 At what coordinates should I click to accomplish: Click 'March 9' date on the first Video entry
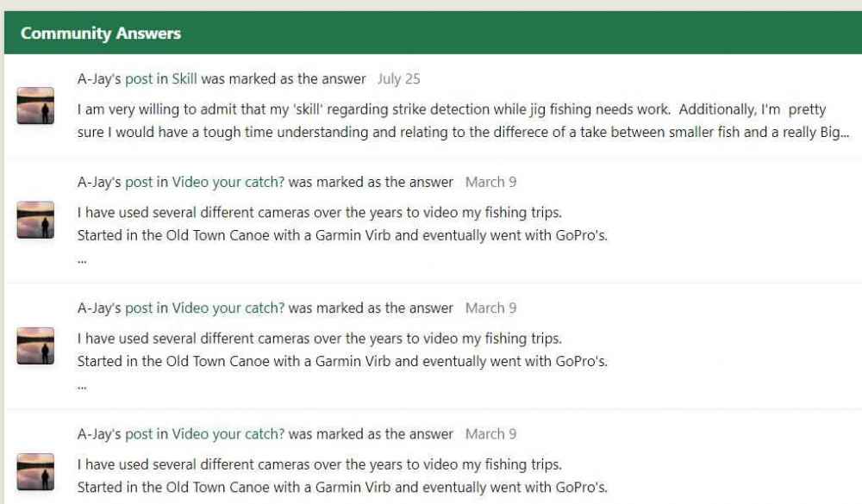click(x=491, y=182)
